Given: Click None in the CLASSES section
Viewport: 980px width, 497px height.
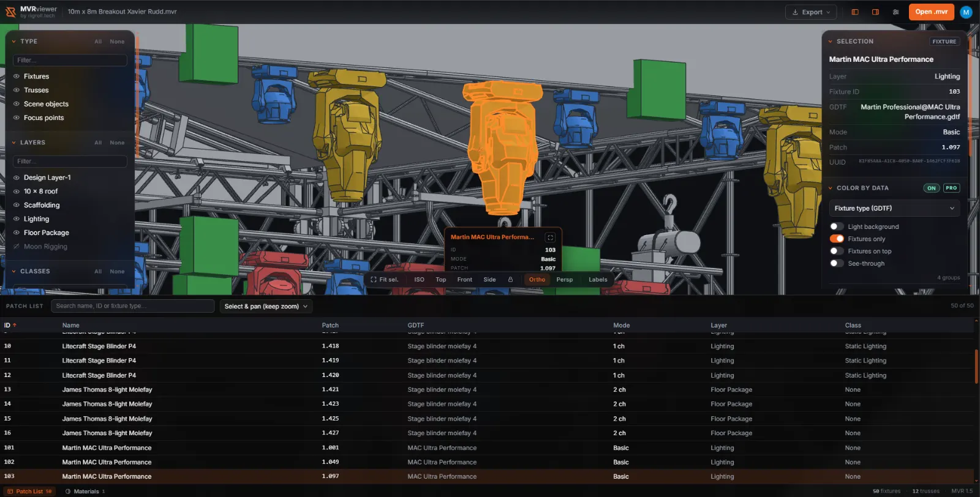Looking at the screenshot, I should tap(117, 271).
